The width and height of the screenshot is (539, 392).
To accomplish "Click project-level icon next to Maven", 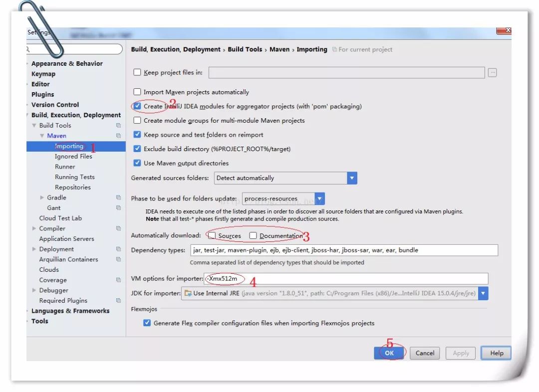I will [x=119, y=136].
